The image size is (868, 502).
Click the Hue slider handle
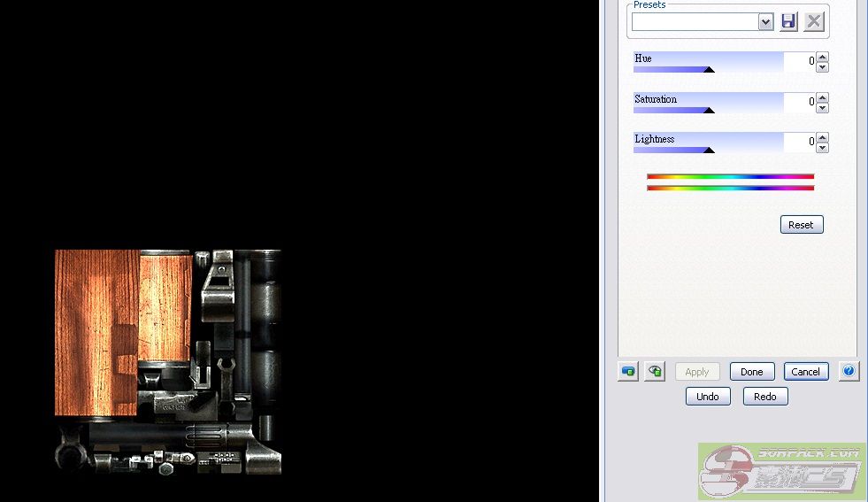click(709, 69)
